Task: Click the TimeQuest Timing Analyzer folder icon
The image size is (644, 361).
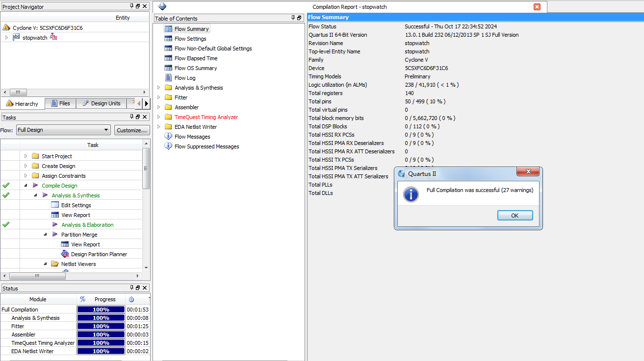Action: [169, 117]
